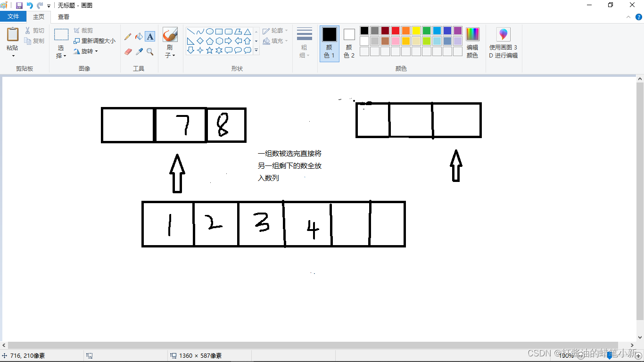644x362 pixels.
Task: Select the Down arrow shape
Action: [191, 50]
